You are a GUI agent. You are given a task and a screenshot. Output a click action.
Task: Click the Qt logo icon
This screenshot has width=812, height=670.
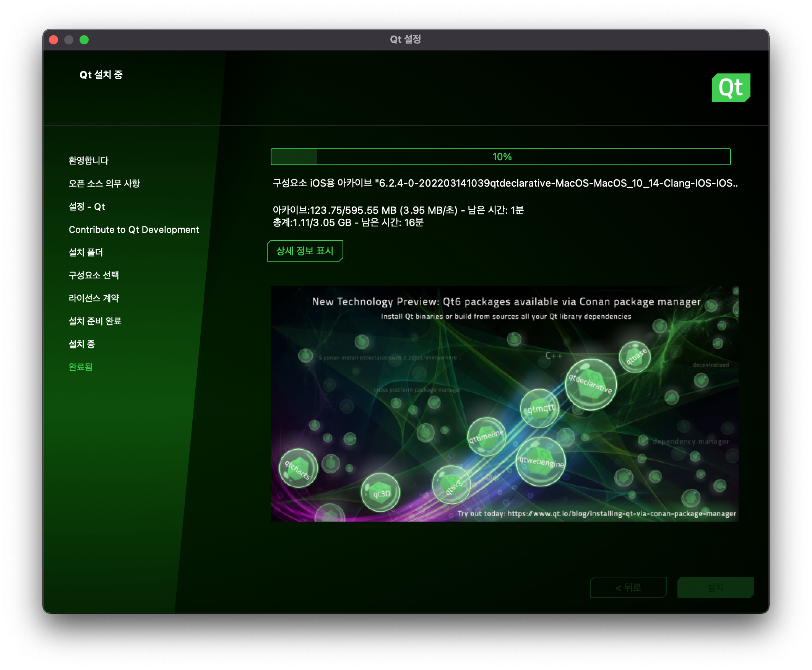click(731, 88)
